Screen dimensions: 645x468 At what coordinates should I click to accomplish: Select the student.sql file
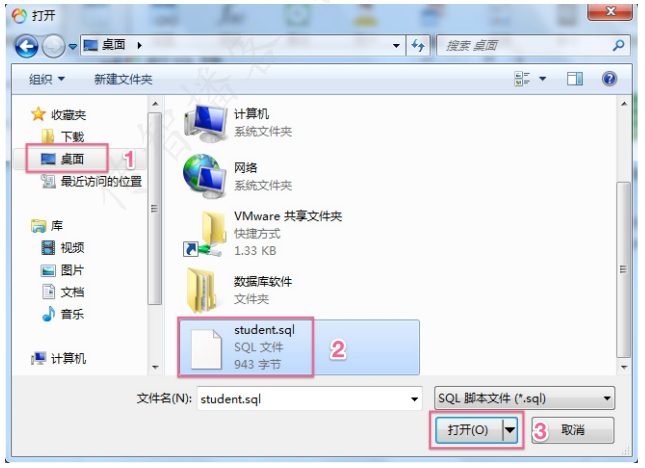299,347
